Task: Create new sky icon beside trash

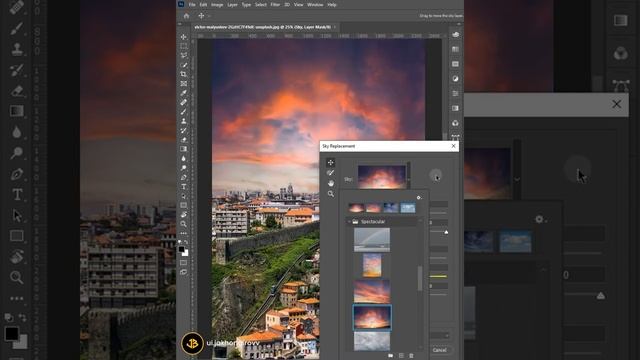Action: coord(401,356)
